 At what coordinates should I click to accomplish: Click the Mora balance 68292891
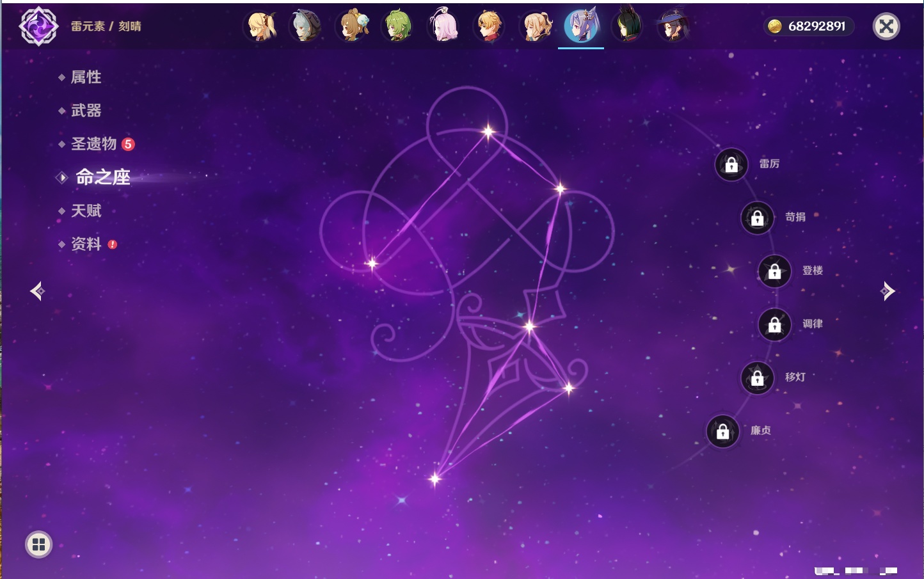tap(809, 26)
